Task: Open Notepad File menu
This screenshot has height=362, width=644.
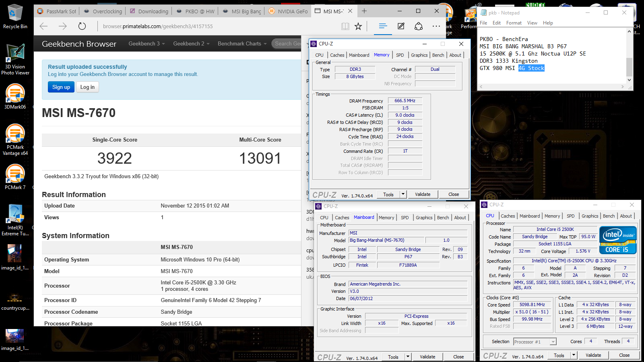Action: 483,23
